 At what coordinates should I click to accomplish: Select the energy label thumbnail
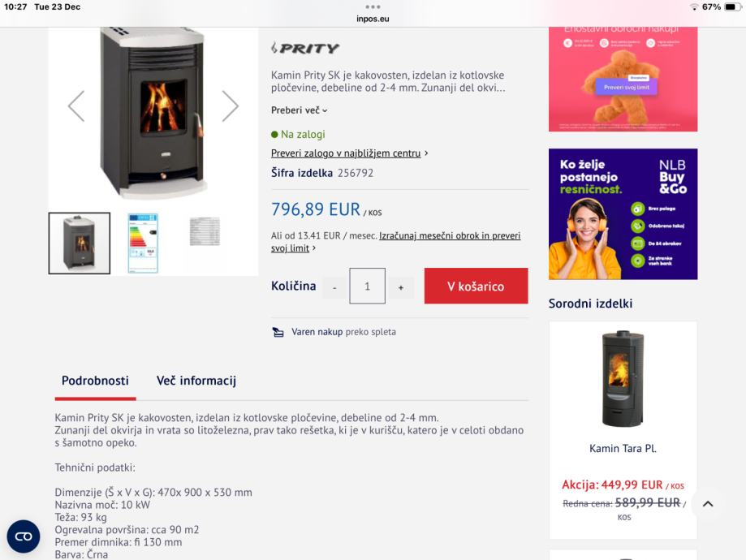[x=143, y=243]
